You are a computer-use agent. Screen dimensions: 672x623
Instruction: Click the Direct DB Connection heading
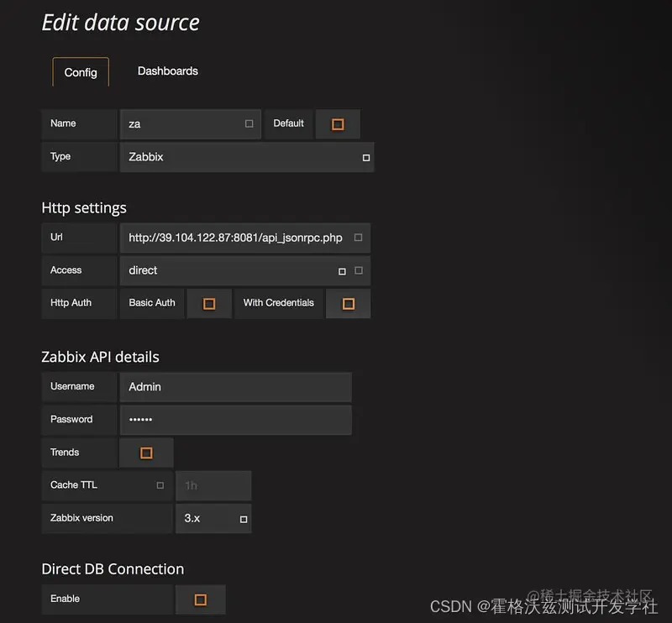point(113,569)
